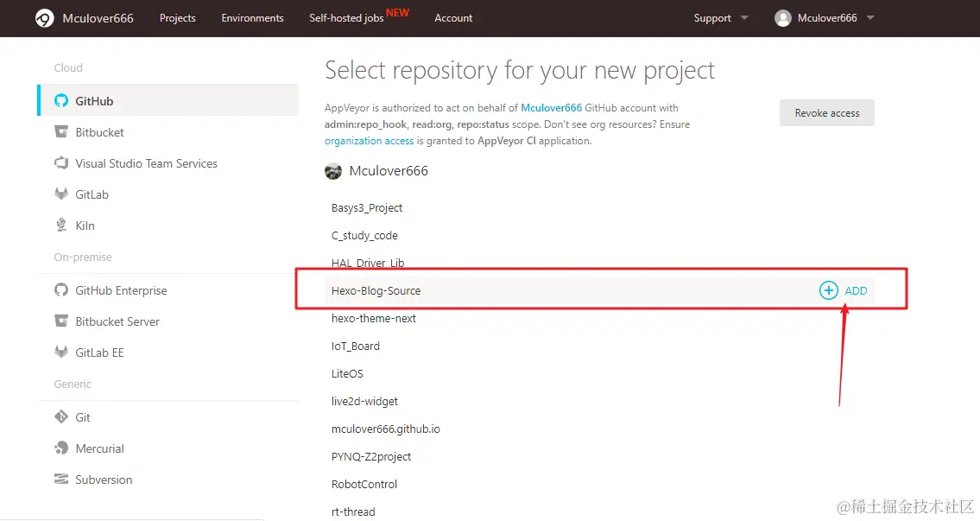Viewport: 980px width, 521px height.
Task: Select GitLab source label
Action: [92, 194]
